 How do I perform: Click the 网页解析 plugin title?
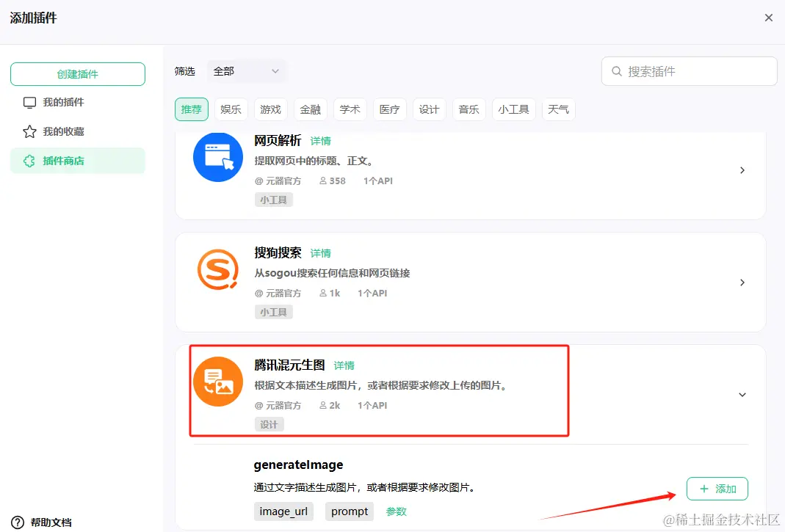point(278,141)
